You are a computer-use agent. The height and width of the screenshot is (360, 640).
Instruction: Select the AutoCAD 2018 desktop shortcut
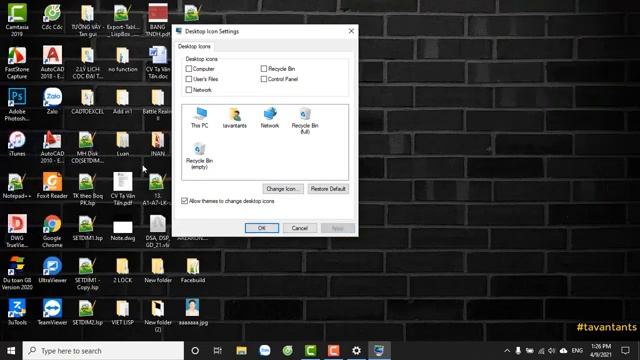click(52, 62)
